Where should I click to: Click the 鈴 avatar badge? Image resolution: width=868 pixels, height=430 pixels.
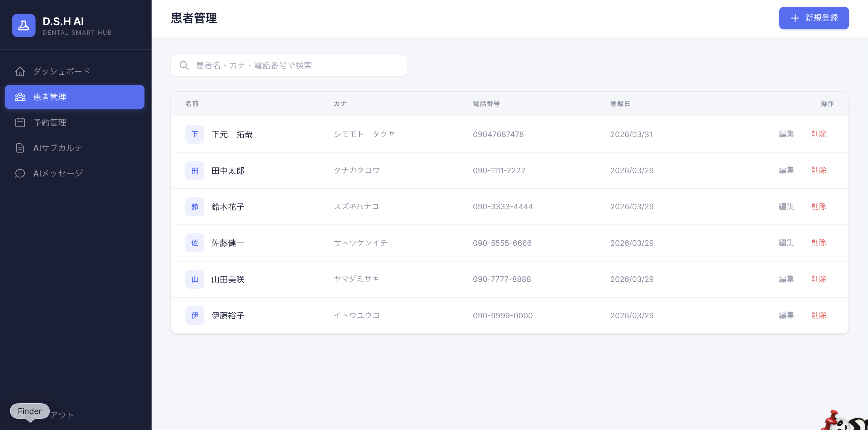(195, 207)
